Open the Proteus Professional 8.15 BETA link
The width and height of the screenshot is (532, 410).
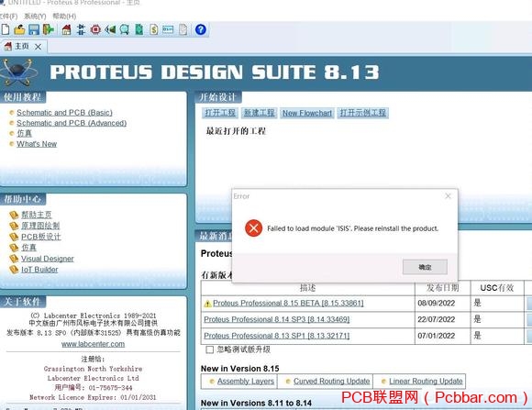click(288, 303)
